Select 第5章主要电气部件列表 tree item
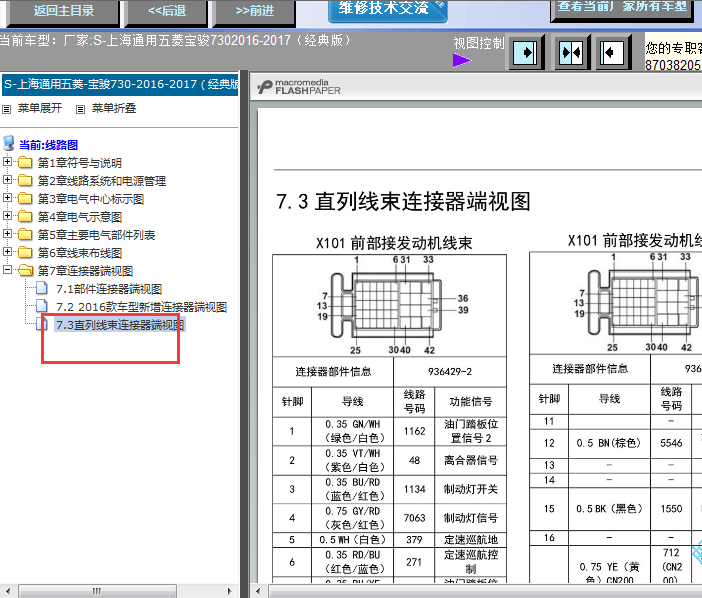The image size is (702, 598). coord(96,235)
